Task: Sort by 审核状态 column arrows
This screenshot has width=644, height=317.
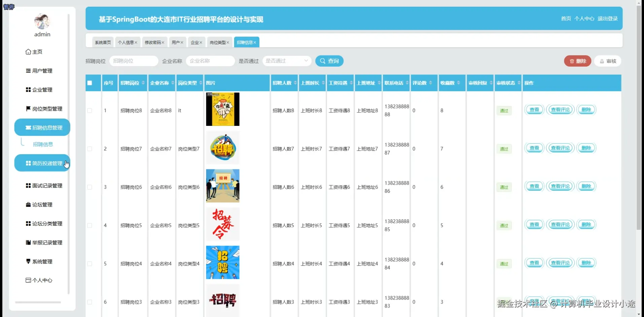Action: pyautogui.click(x=519, y=83)
